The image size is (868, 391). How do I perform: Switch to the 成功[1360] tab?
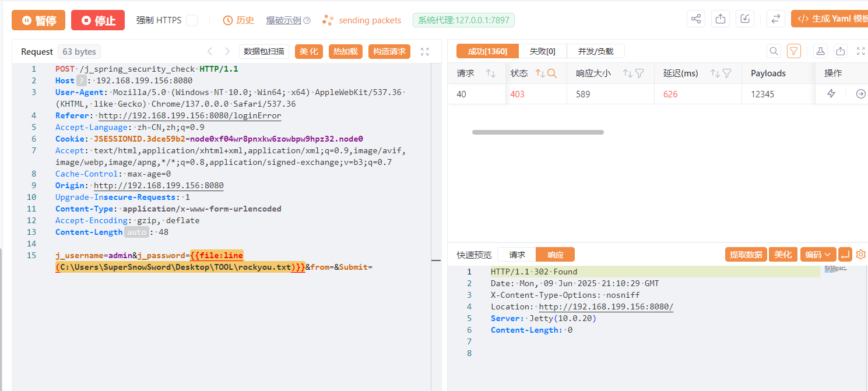[x=487, y=51]
